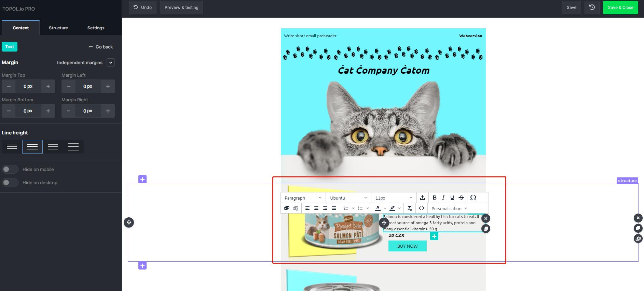Insert a link using the chain icon
The width and height of the screenshot is (644, 291).
coord(287,208)
